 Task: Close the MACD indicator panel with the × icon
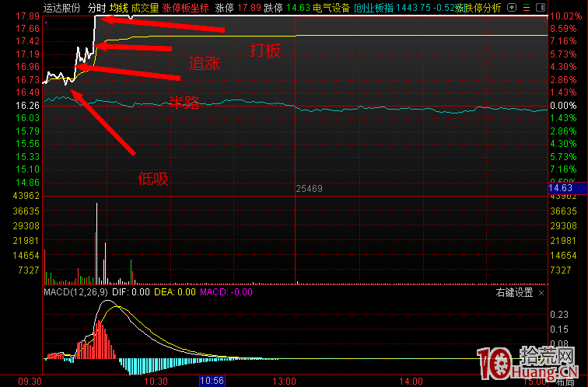[541, 293]
